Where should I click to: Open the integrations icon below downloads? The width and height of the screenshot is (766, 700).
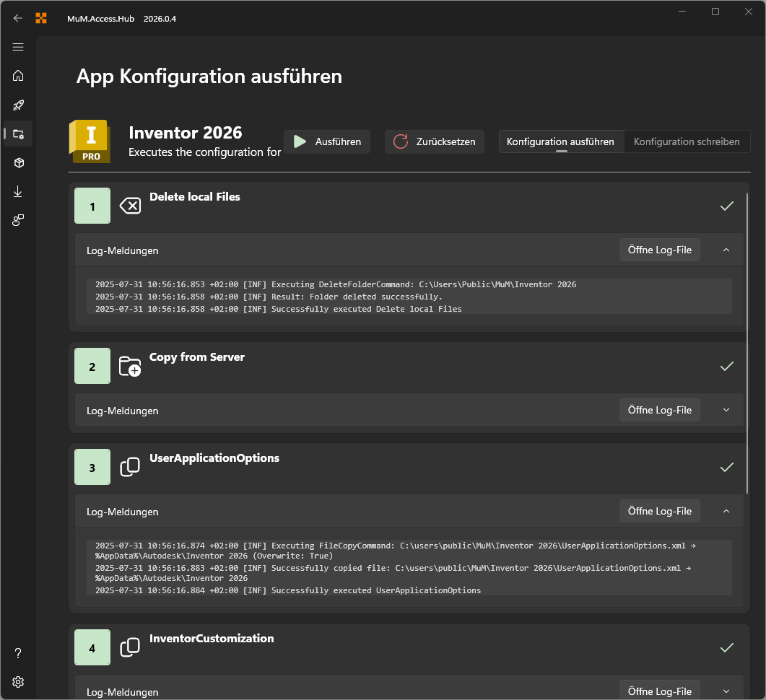pos(18,220)
